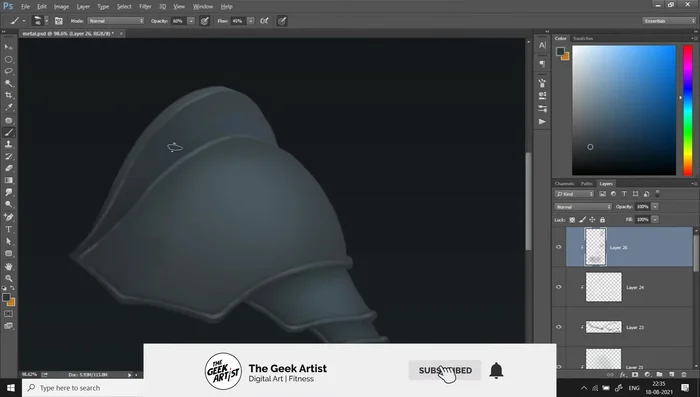This screenshot has width=700, height=397.
Task: Select the Zoom tool
Action: (x=8, y=278)
